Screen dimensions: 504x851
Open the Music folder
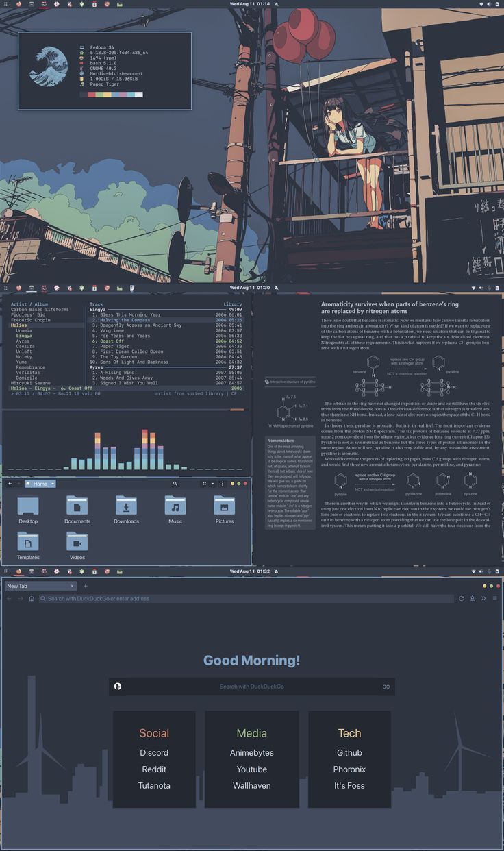click(x=175, y=506)
